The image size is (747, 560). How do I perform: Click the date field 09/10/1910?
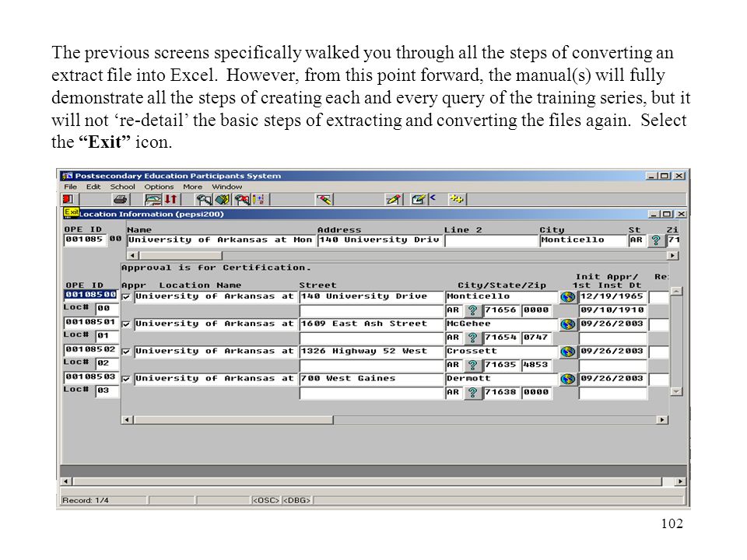pyautogui.click(x=612, y=310)
